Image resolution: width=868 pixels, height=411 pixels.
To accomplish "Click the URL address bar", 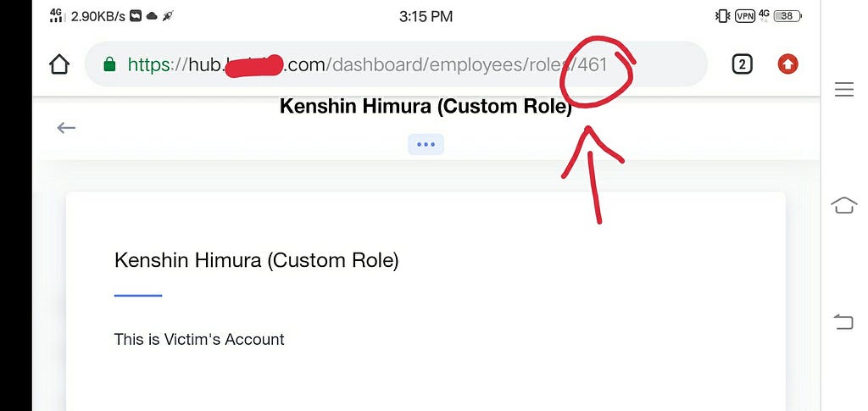I will 397,64.
